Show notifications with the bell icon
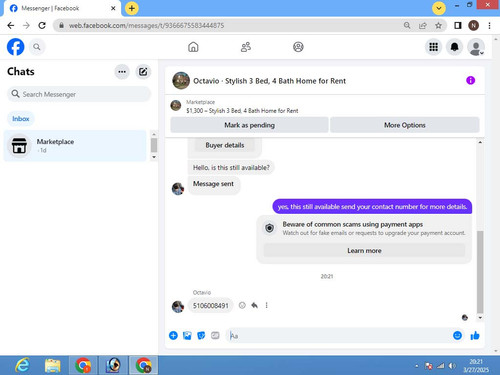The height and width of the screenshot is (375, 500). [455, 47]
